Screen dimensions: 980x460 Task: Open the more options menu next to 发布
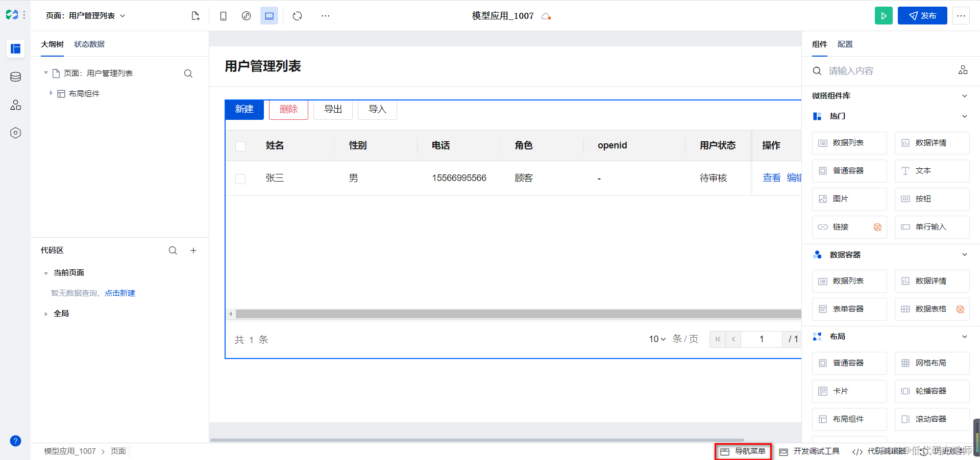pos(961,16)
